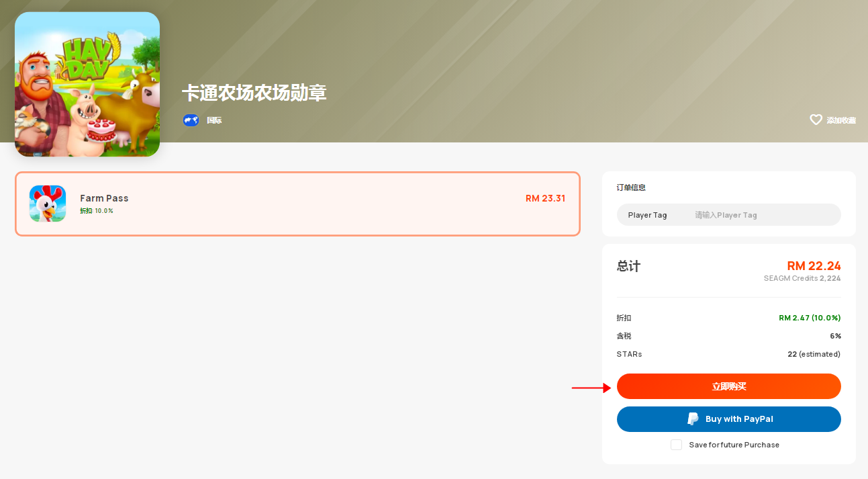Click the Farm Pass chicken icon
Screen dimensions: 868x479
click(x=48, y=204)
